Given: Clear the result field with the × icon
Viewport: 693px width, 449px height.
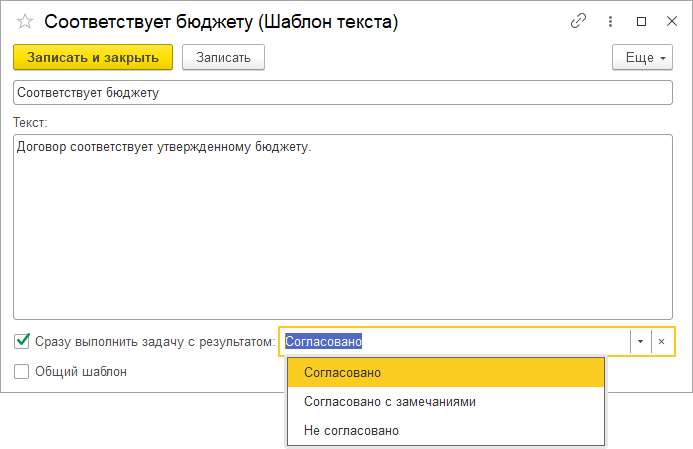Looking at the screenshot, I should coord(661,341).
